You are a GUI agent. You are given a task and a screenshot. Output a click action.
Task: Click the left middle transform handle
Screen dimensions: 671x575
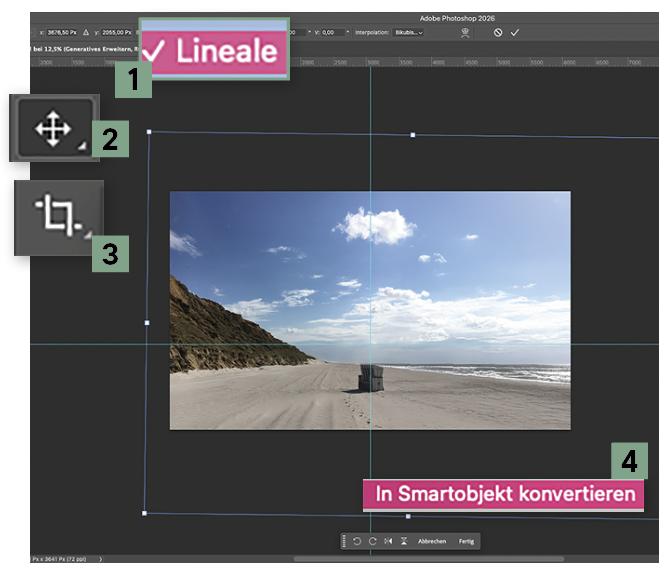point(147,323)
